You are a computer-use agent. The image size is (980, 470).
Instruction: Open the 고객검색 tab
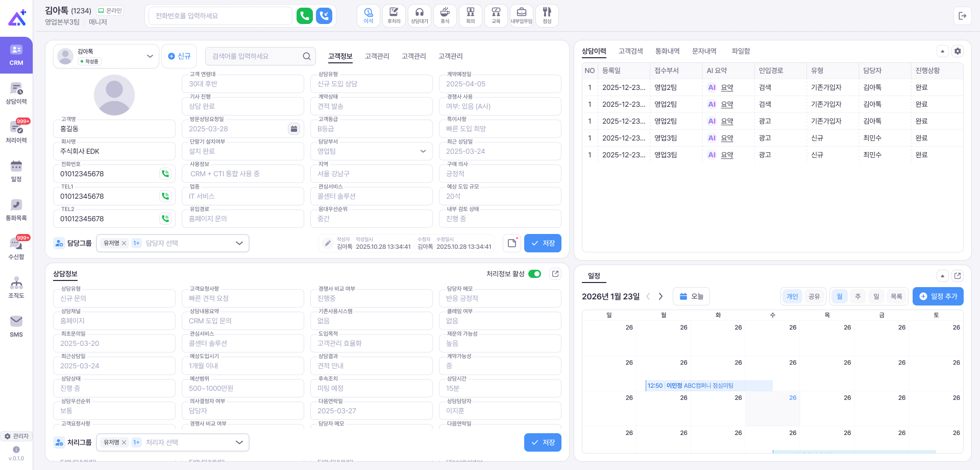630,51
